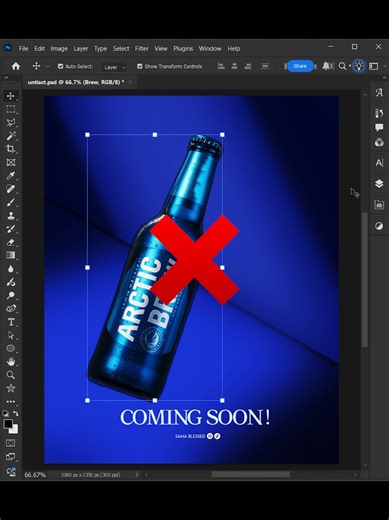Click the Home icon in options bar
Screen dimensions: 389x520
tap(16, 66)
